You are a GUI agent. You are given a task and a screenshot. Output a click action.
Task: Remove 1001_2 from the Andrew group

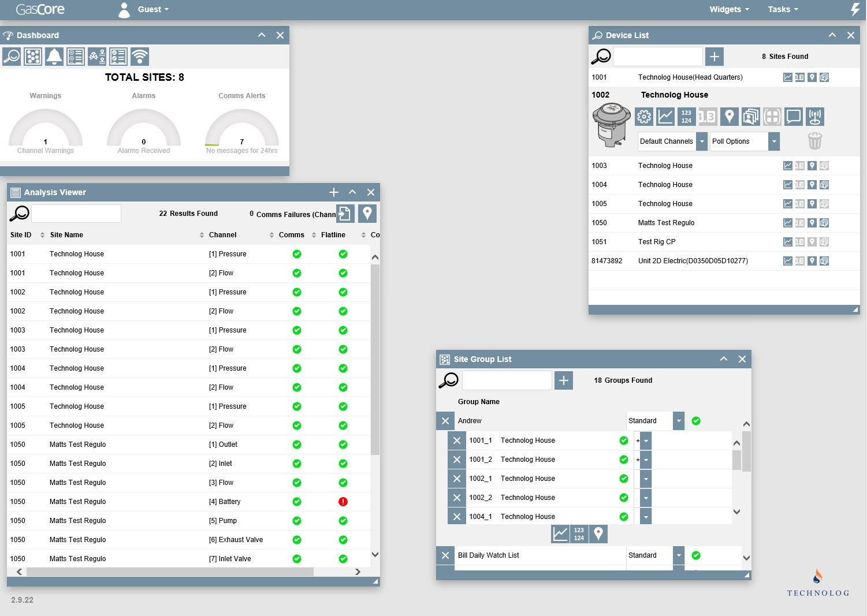click(457, 460)
